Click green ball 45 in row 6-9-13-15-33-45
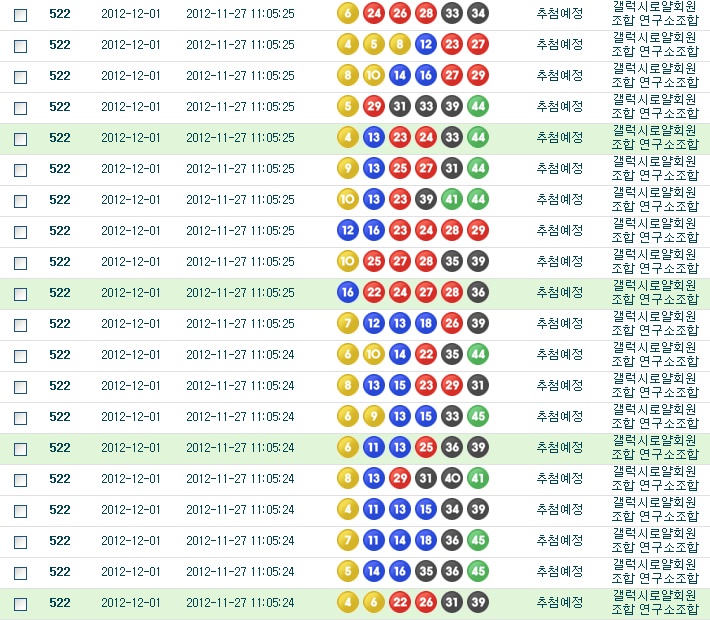The image size is (710, 620). [478, 417]
